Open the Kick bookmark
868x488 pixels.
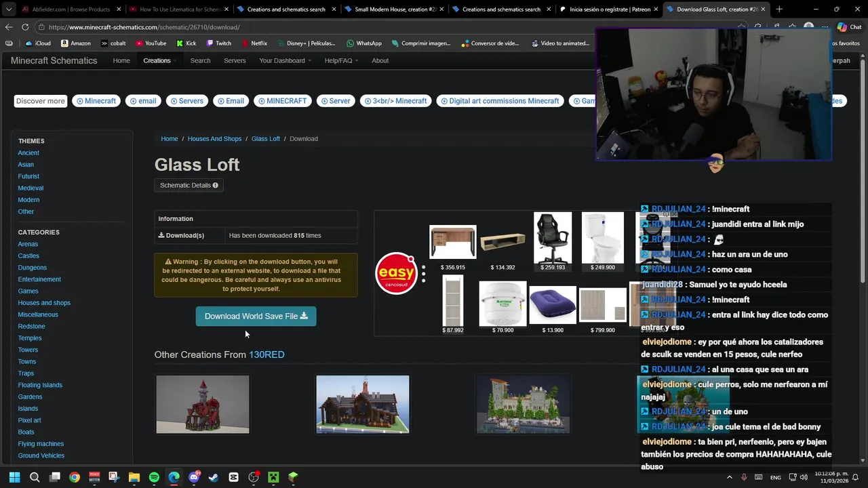pos(186,43)
